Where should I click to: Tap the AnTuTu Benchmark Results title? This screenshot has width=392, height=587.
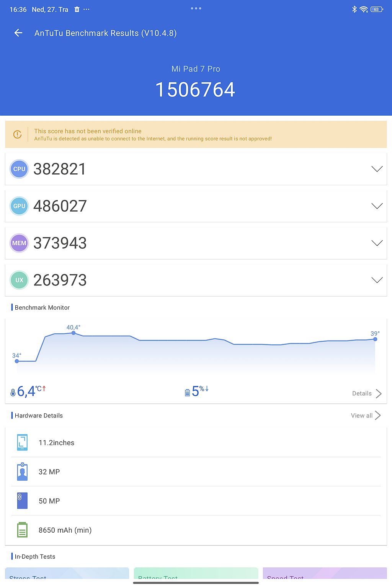[x=106, y=33]
